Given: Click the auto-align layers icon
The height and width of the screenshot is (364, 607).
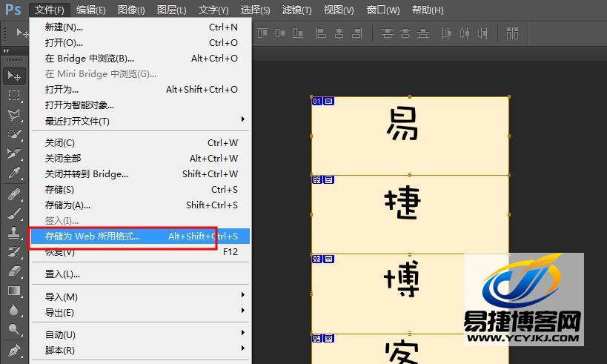Looking at the screenshot, I should click(512, 33).
